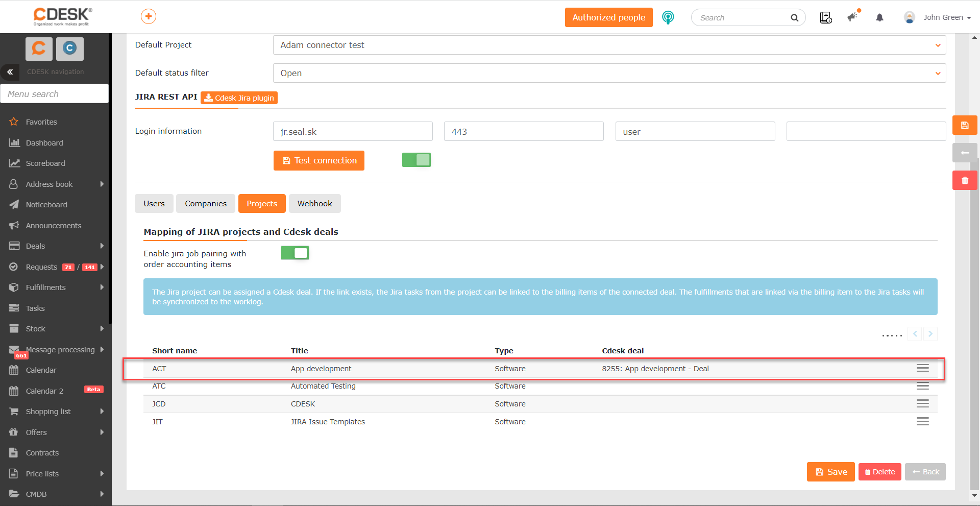Image resolution: width=980 pixels, height=506 pixels.
Task: Switch to the Webhook tab
Action: (x=315, y=203)
